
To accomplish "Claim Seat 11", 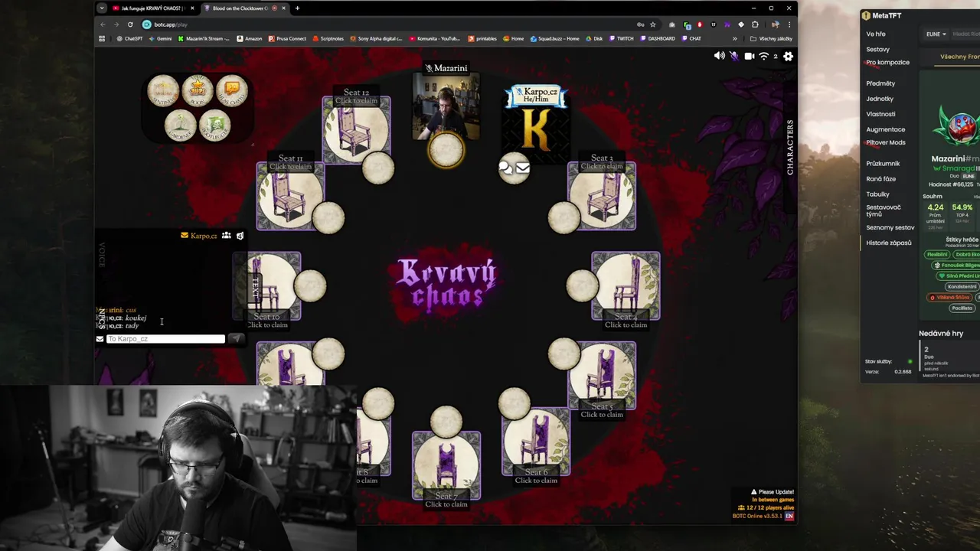I will tap(290, 194).
